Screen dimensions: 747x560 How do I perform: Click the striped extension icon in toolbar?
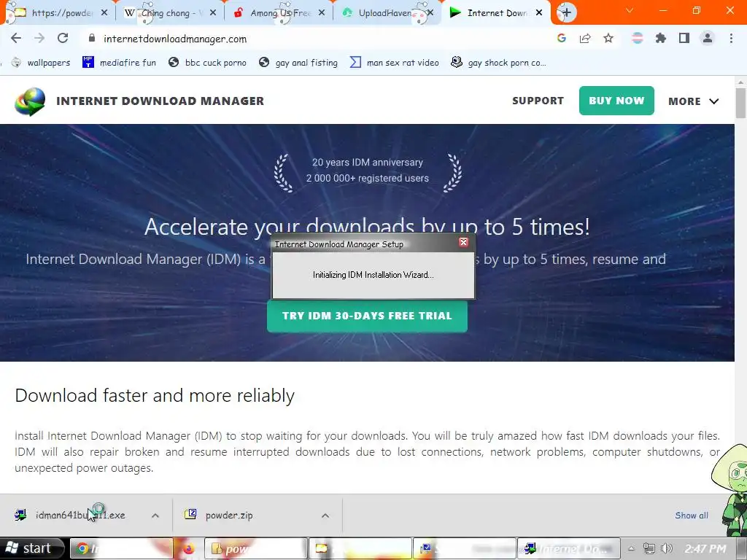[638, 38]
